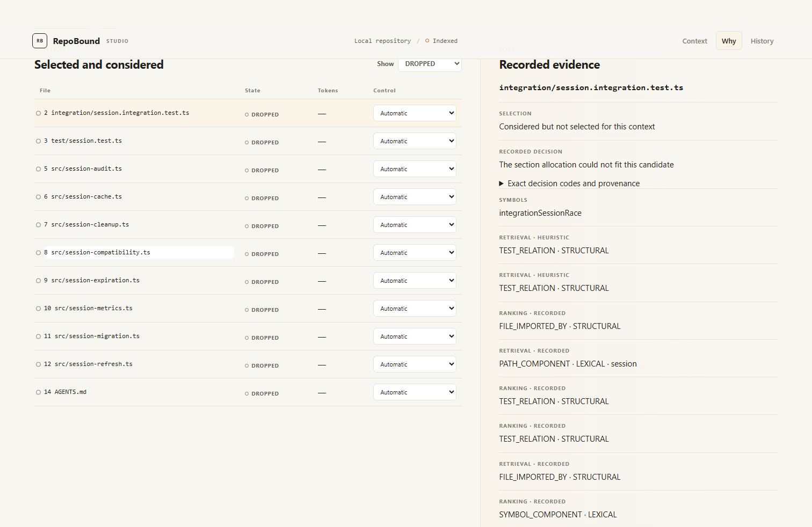Screen dimensions: 812x527
Task: Open Control dropdown for test/session.test.ts
Action: point(415,141)
